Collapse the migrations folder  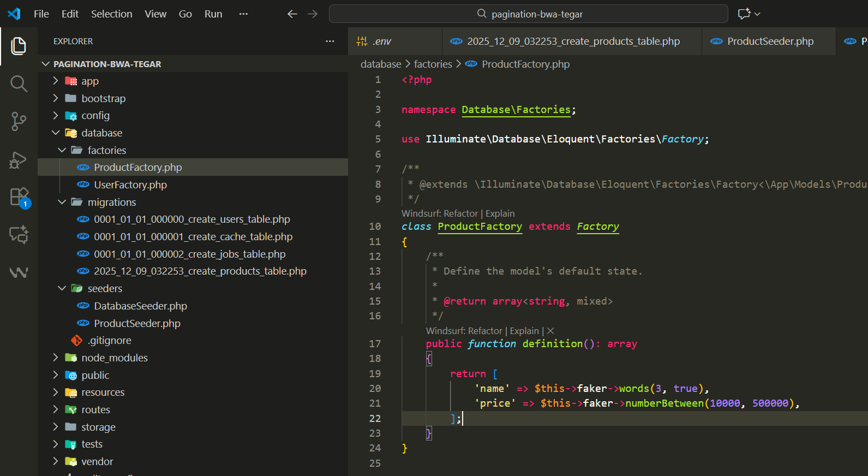[111, 202]
